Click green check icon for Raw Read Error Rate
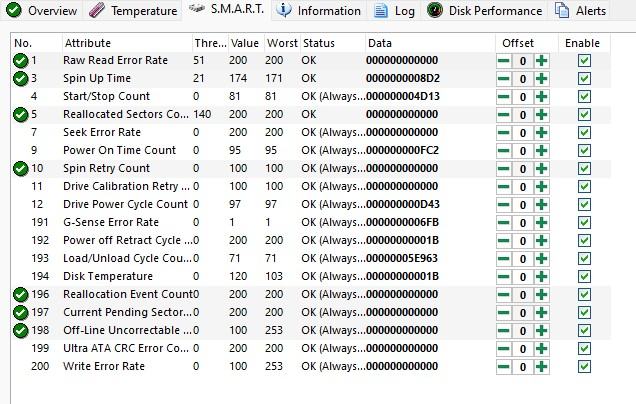Screen dimensions: 636x404 pyautogui.click(x=20, y=60)
